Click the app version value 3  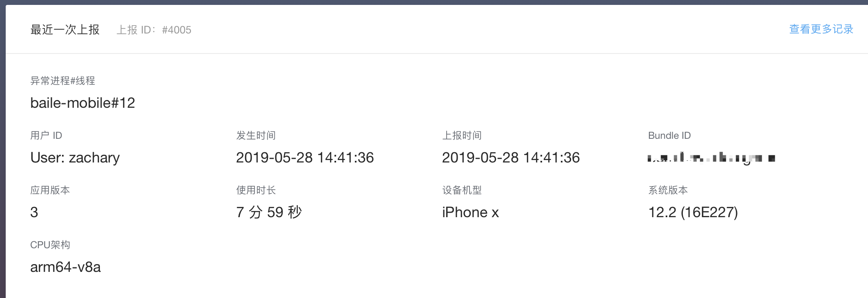(34, 212)
